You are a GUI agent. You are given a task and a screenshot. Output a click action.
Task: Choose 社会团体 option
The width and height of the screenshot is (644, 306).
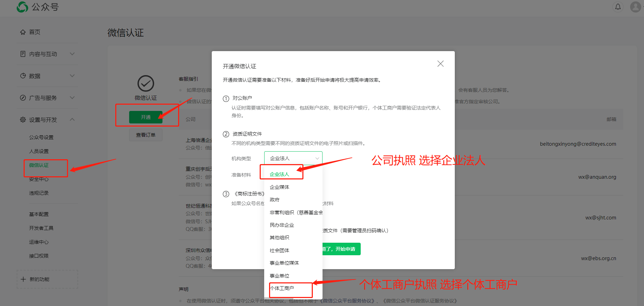point(293,250)
